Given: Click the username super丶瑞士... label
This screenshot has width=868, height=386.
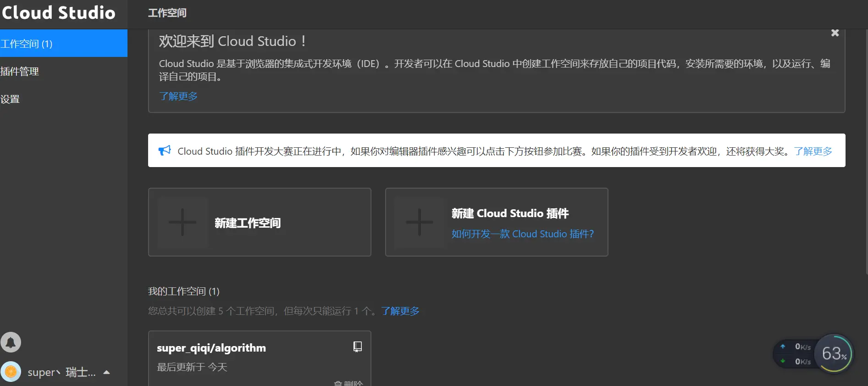Looking at the screenshot, I should click(x=62, y=372).
